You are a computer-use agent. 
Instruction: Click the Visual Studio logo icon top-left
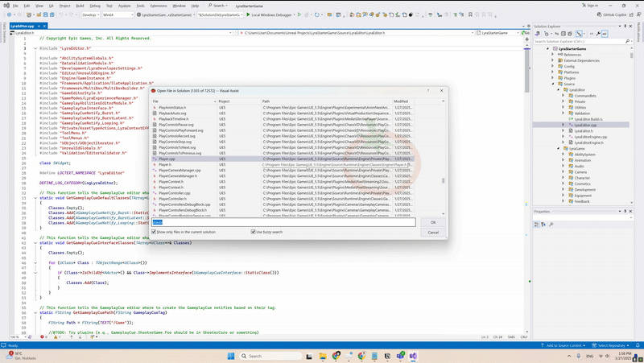pyautogui.click(x=6, y=6)
